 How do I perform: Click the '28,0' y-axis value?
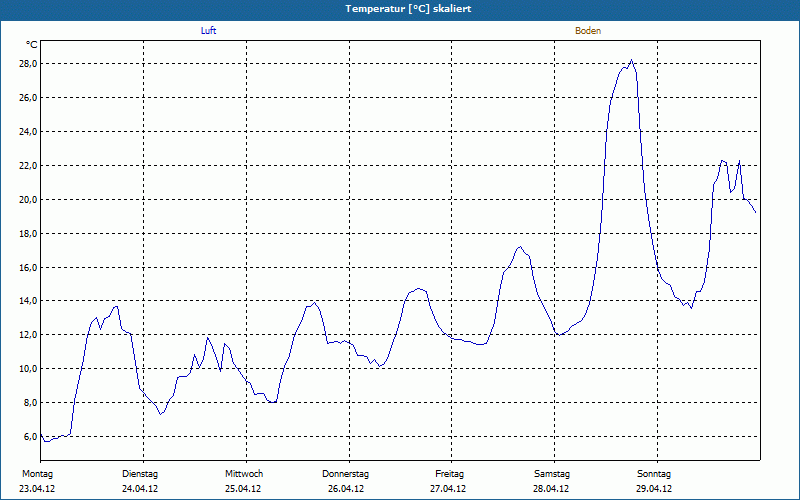coord(28,64)
